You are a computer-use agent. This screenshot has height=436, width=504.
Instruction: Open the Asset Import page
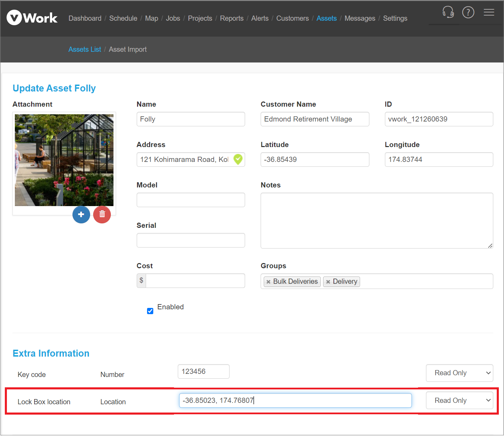127,49
